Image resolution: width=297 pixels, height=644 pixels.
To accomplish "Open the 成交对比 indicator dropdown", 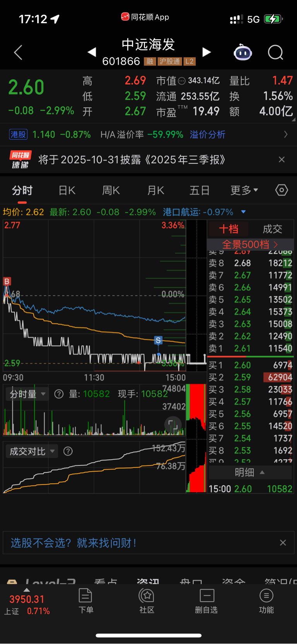I will [32, 451].
